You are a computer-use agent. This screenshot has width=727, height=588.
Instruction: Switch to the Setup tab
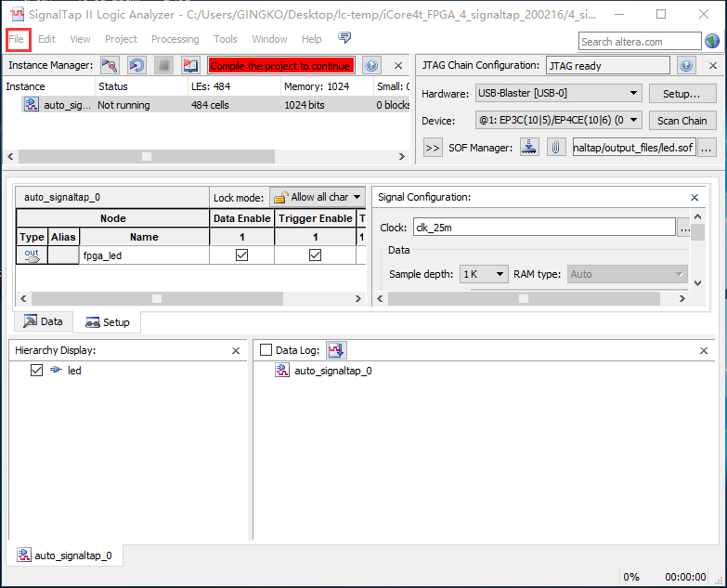108,322
